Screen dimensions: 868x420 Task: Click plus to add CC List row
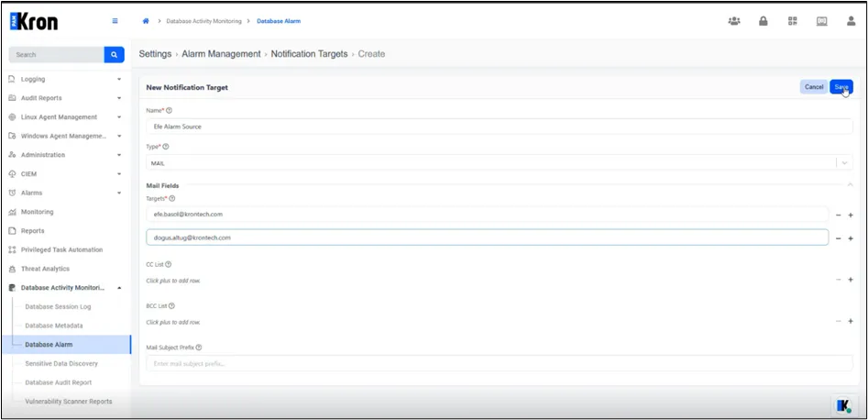pos(851,280)
